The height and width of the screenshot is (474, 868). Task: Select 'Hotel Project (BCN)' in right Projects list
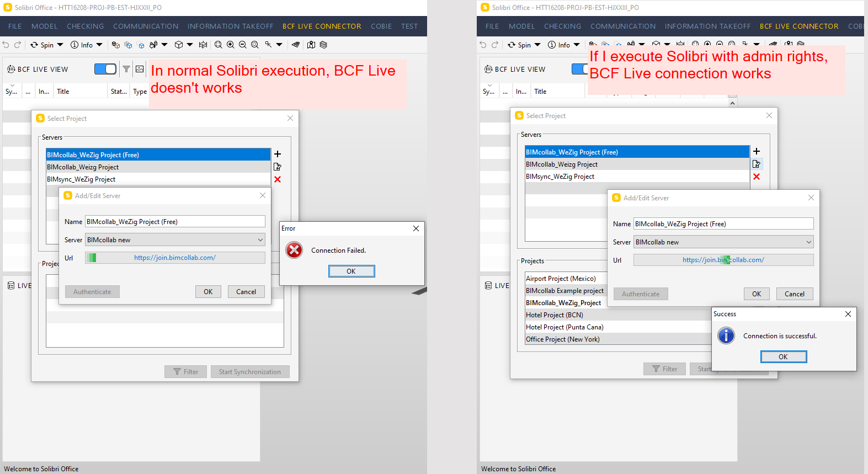[x=619, y=315]
